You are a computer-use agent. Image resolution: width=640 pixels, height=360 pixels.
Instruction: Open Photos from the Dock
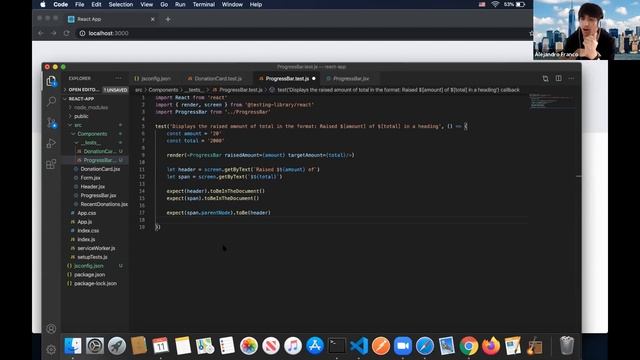click(x=249, y=346)
